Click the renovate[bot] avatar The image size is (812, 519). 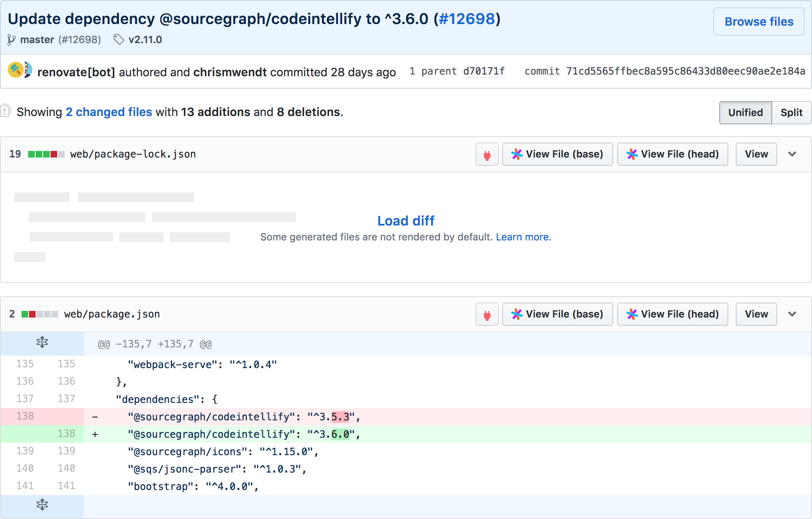point(16,70)
